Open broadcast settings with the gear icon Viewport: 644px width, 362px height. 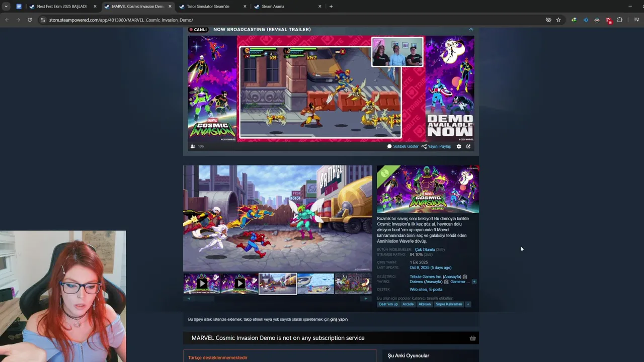coord(459,146)
